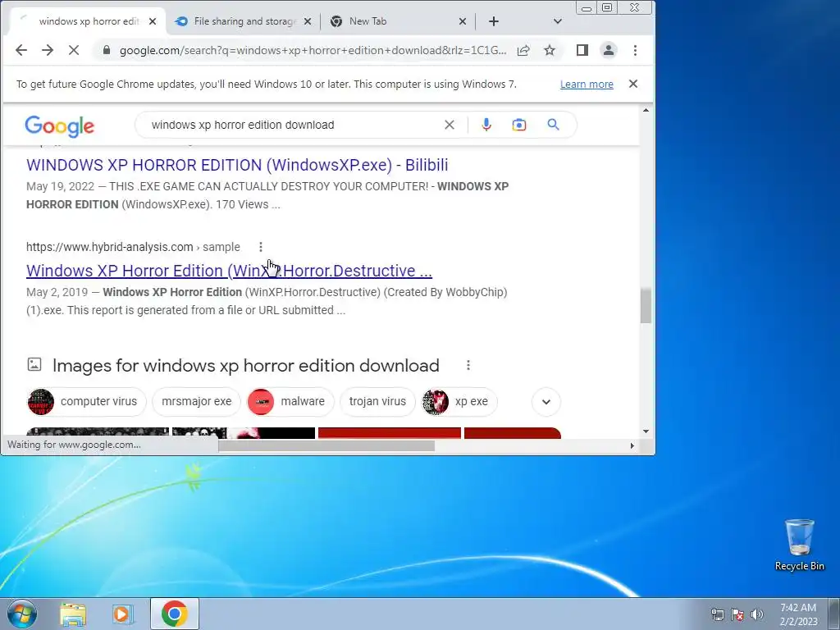Open the Chrome three-dot menu
Image resolution: width=840 pixels, height=630 pixels.
click(x=636, y=50)
